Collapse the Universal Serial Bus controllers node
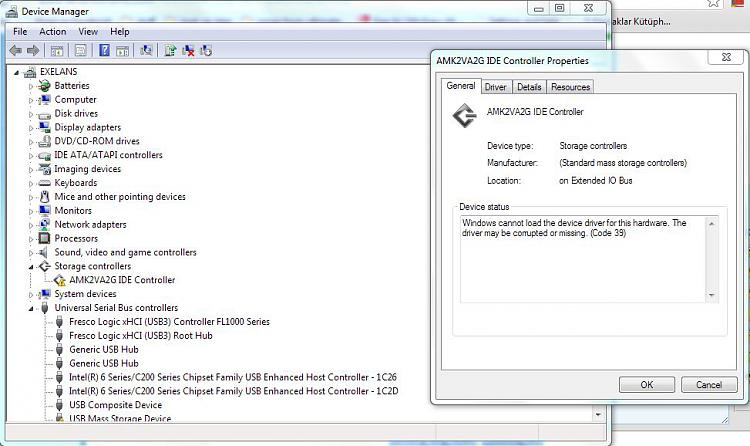Screen dimensions: 750x446 (x=31, y=309)
